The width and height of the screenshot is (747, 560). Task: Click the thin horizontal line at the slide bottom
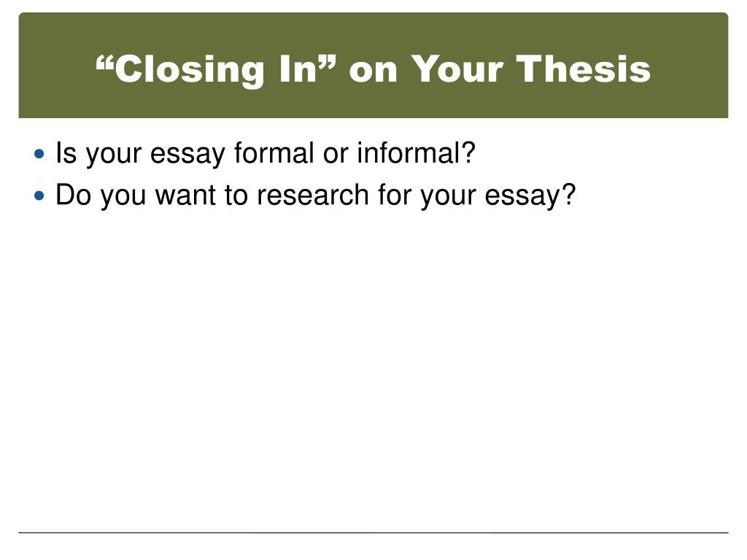[373, 533]
